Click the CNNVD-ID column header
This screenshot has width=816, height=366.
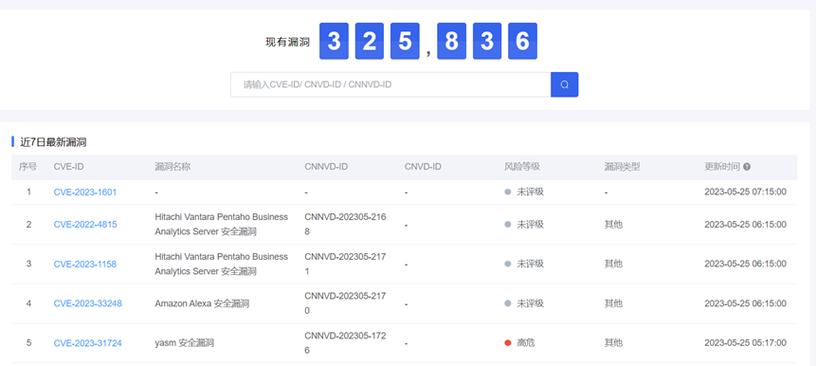(326, 167)
